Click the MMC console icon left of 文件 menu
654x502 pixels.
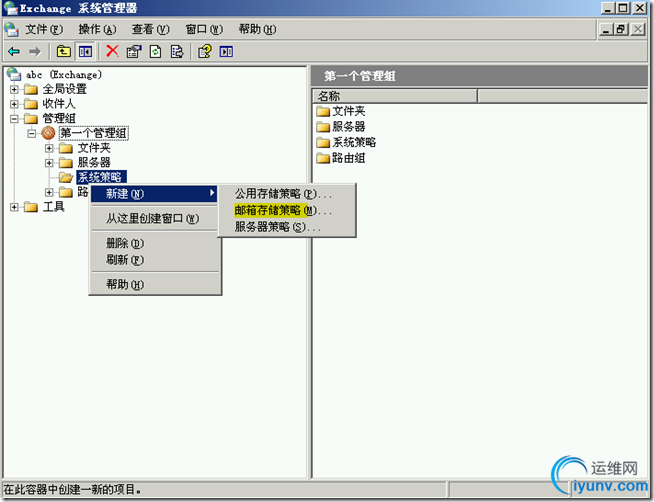click(11, 29)
